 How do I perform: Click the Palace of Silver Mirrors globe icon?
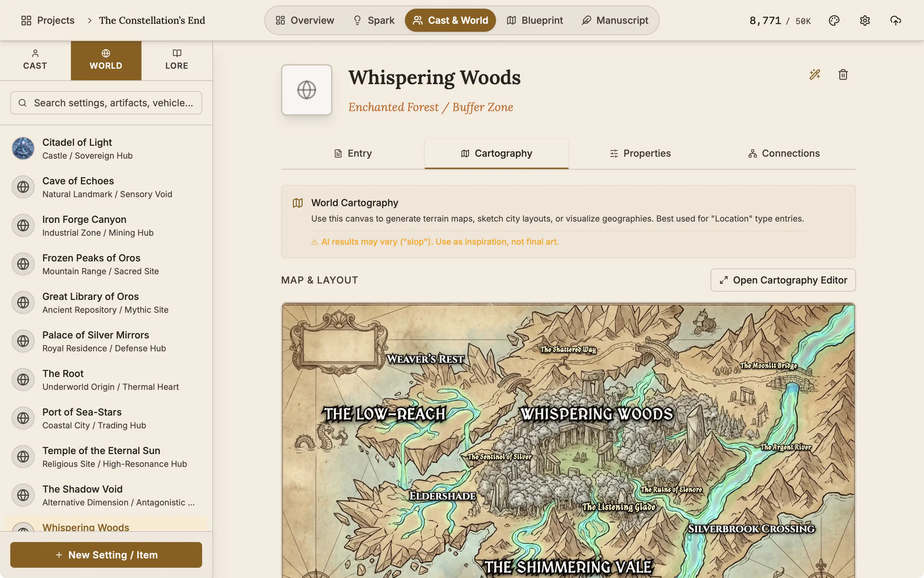[23, 341]
